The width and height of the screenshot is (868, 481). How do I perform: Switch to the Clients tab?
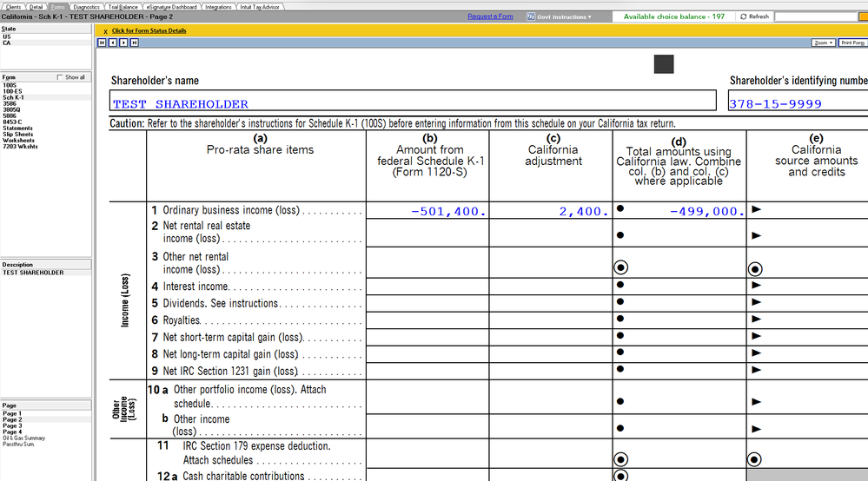pos(13,7)
